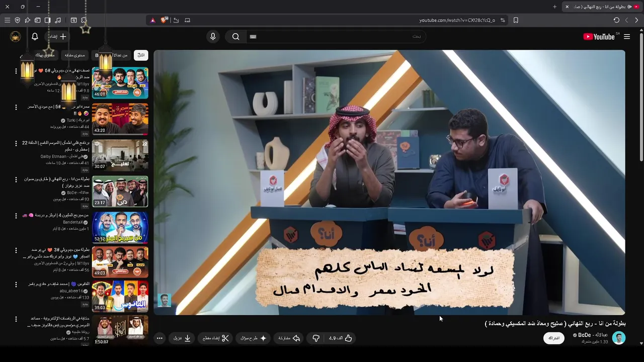The width and height of the screenshot is (644, 362).
Task: Subscribe to BoDe channel (اشتراك)
Action: [554, 338]
